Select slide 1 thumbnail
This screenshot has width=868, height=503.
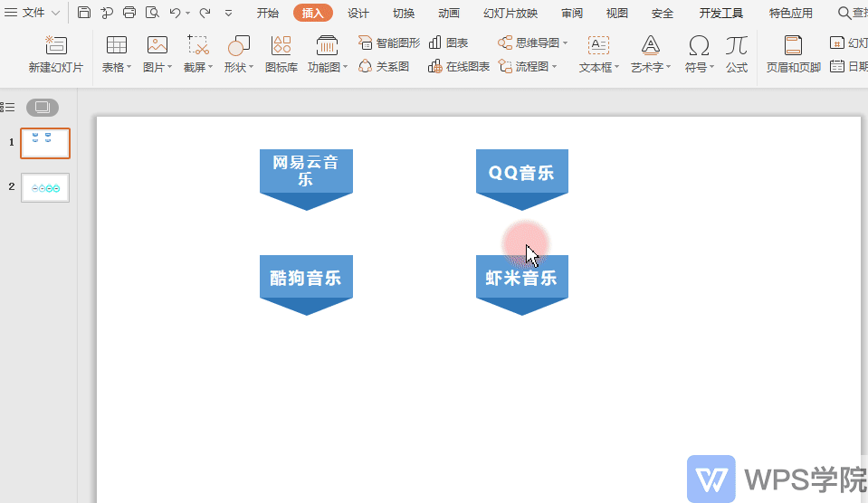coord(45,143)
